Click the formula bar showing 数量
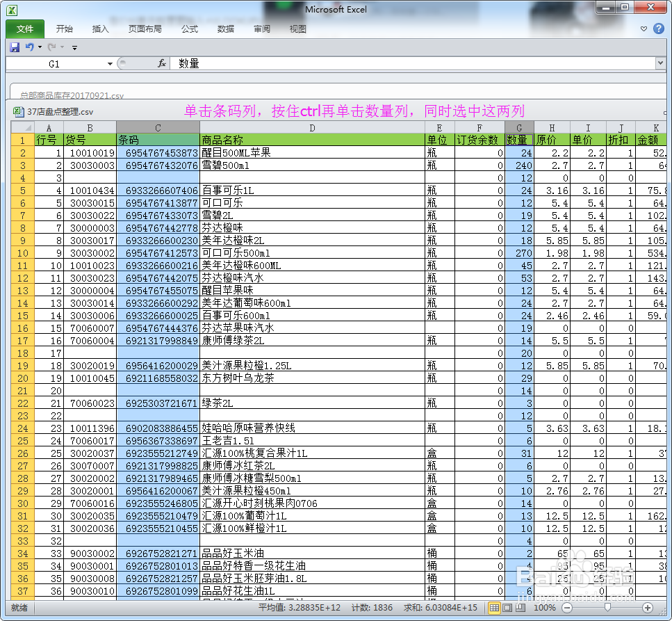The image size is (672, 621). pos(412,63)
